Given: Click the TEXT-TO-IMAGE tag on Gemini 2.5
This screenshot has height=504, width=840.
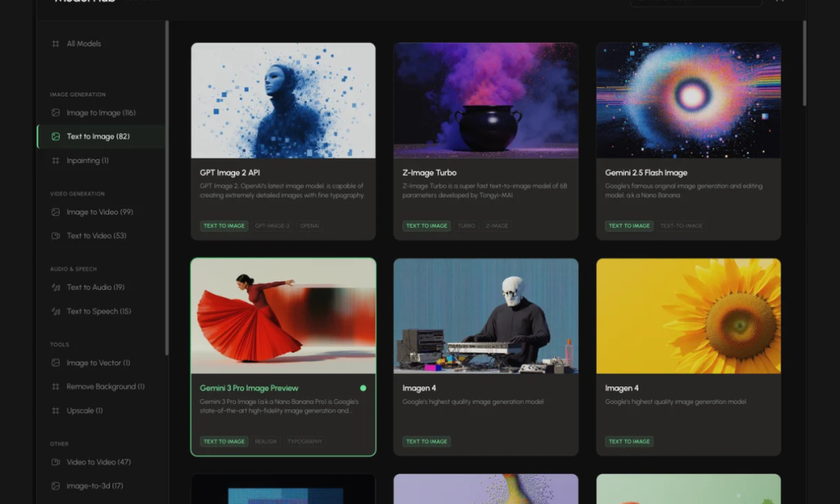Looking at the screenshot, I should 681,226.
